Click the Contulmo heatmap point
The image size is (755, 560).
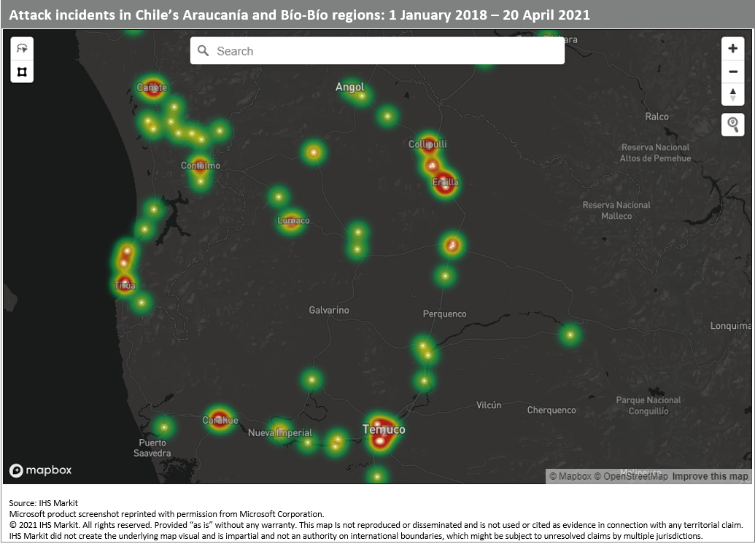[x=200, y=165]
